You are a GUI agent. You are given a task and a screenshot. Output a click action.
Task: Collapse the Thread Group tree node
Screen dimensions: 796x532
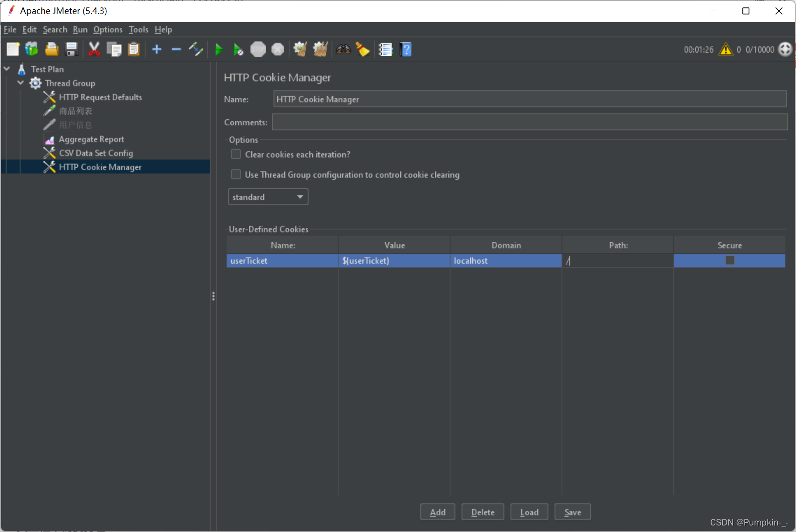pyautogui.click(x=21, y=83)
